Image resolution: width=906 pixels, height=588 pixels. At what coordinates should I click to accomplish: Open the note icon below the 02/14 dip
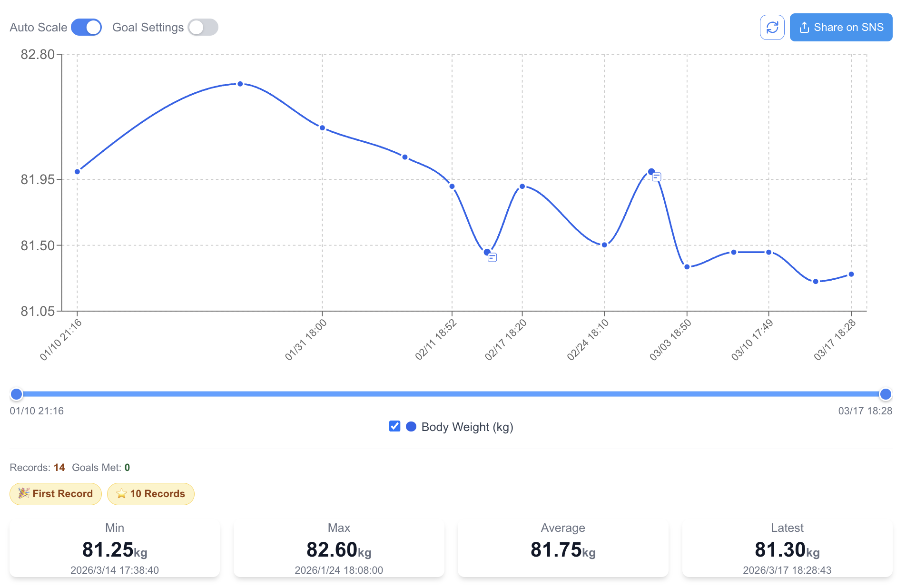coord(492,257)
